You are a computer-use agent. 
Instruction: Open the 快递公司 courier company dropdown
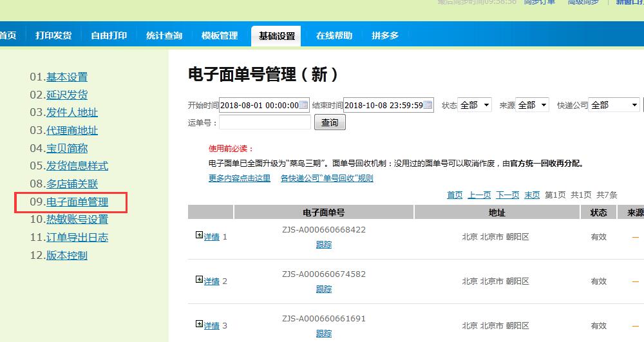(614, 105)
